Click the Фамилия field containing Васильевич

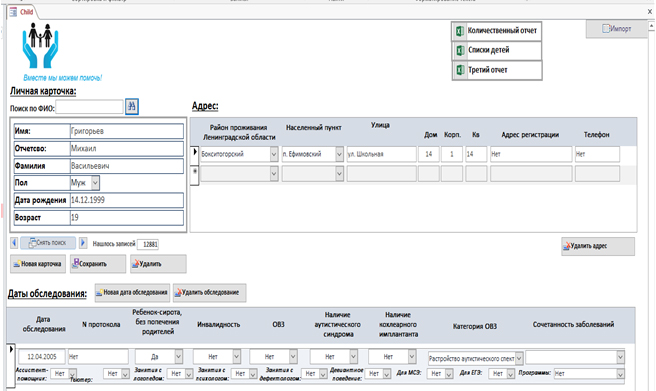coord(127,166)
